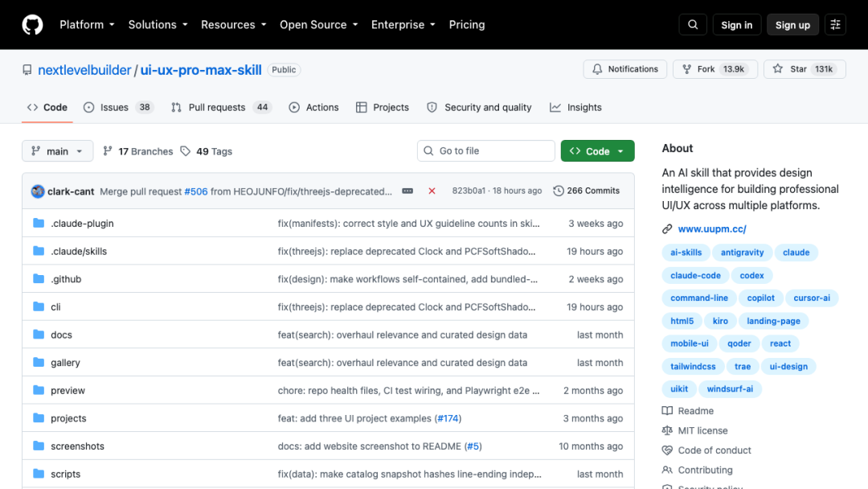Switch to the Issues tab
The width and height of the screenshot is (868, 489).
tap(118, 108)
